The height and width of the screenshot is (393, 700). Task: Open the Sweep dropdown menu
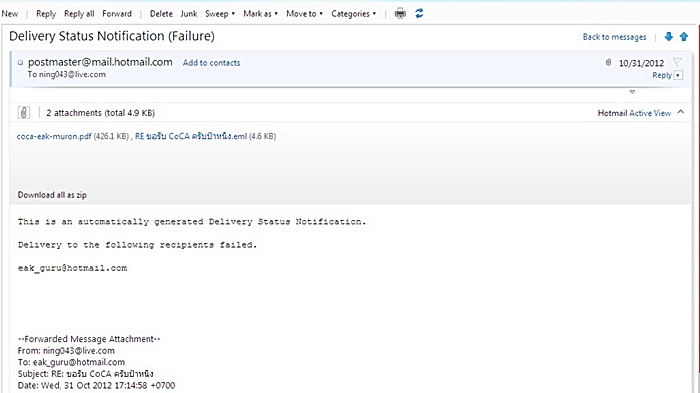220,14
